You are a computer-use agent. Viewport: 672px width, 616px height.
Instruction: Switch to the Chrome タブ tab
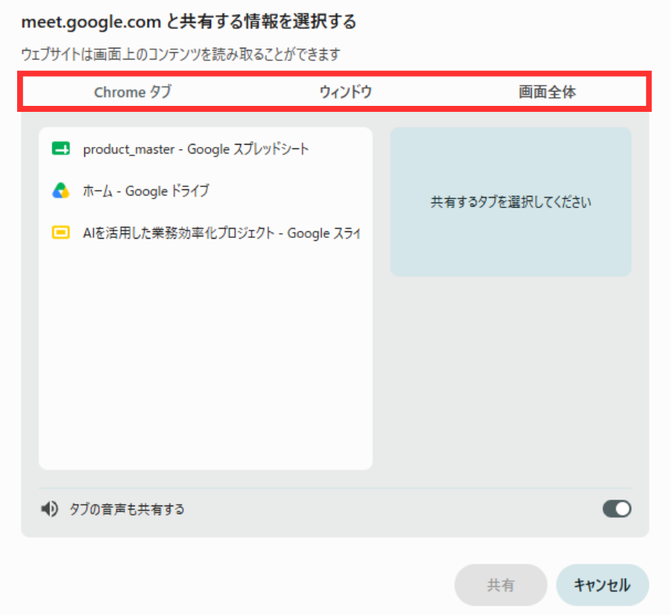(x=133, y=92)
